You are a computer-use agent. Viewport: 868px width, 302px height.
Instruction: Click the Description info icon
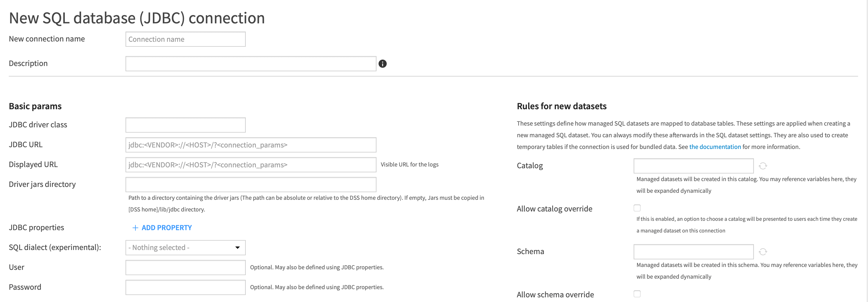pyautogui.click(x=382, y=64)
